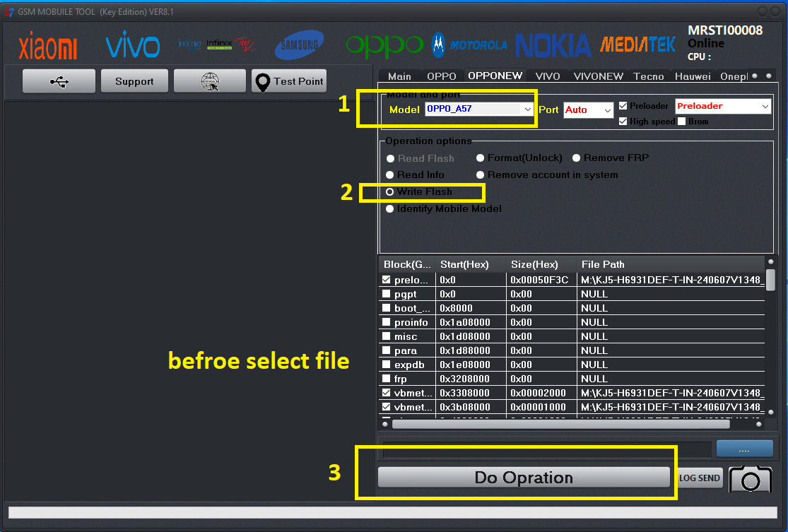This screenshot has width=788, height=532.
Task: Click the USB connection icon button
Action: [59, 81]
